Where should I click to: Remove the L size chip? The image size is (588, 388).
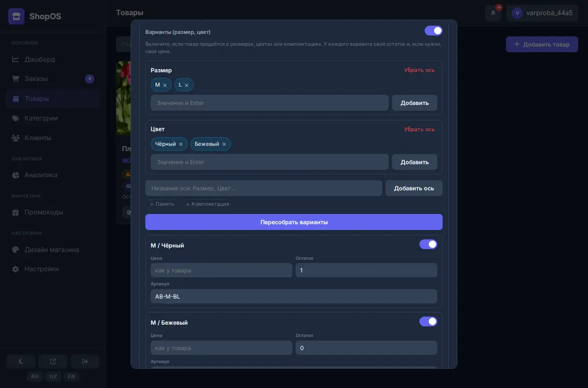point(187,85)
